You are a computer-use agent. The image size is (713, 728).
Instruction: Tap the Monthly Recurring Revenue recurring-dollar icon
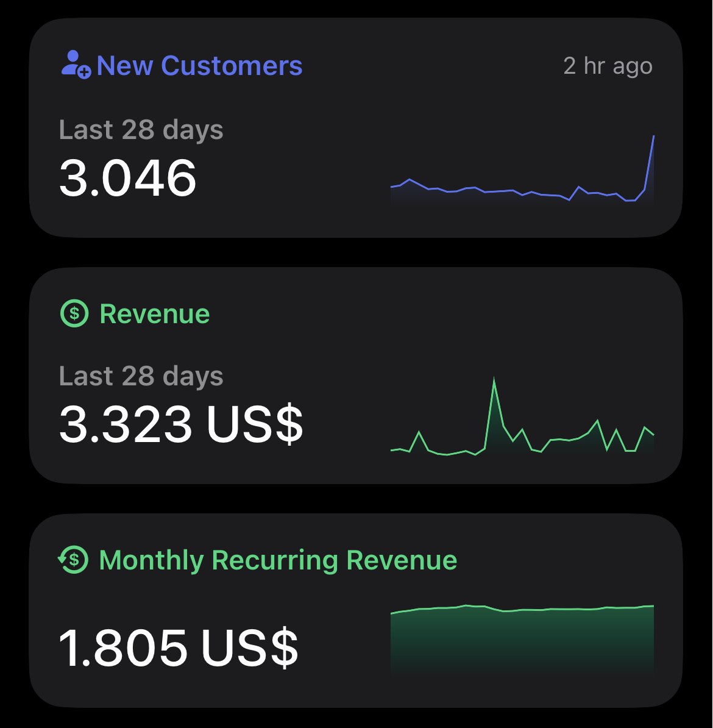pos(73,559)
